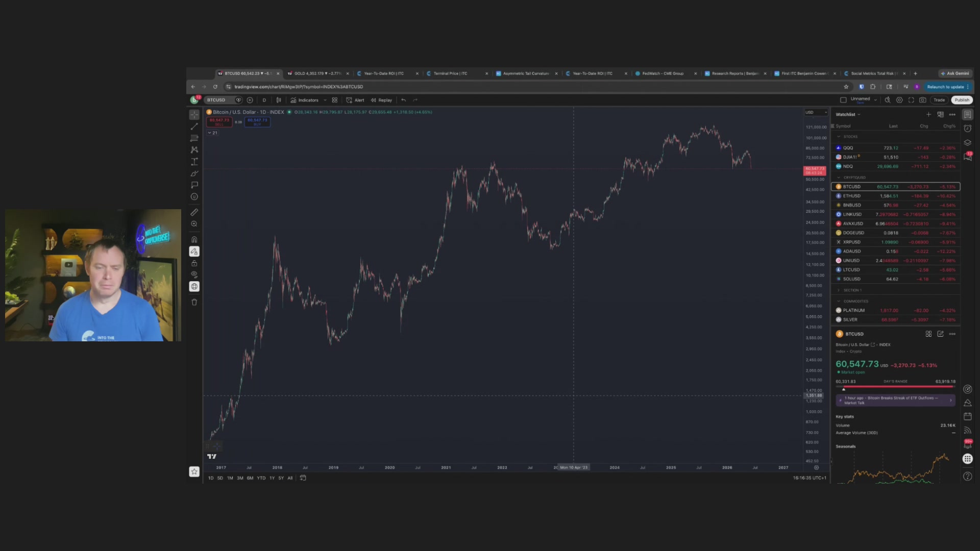
Task: Select the trend line drawing tool
Action: point(194,126)
